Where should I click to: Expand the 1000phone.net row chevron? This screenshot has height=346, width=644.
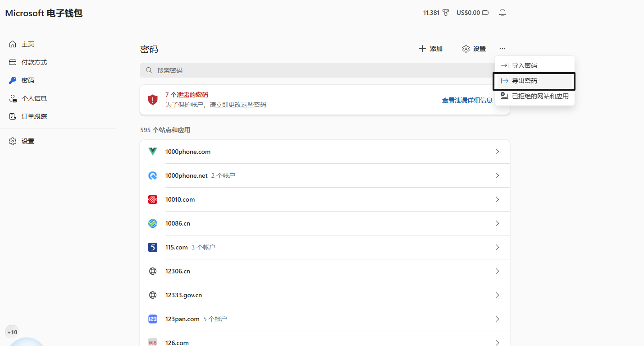click(x=498, y=175)
